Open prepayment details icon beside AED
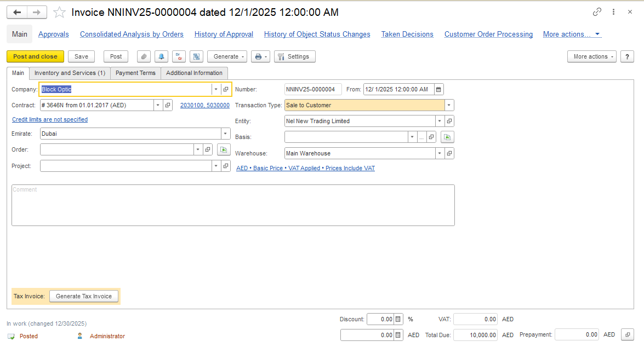Viewport: 644px width, 347px height. [628, 335]
